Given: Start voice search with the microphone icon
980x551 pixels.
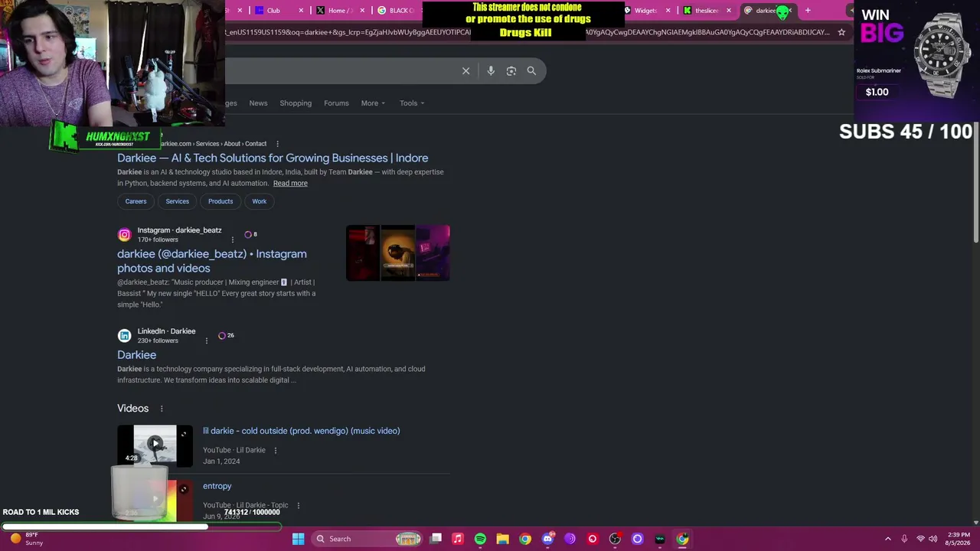Looking at the screenshot, I should 491,70.
